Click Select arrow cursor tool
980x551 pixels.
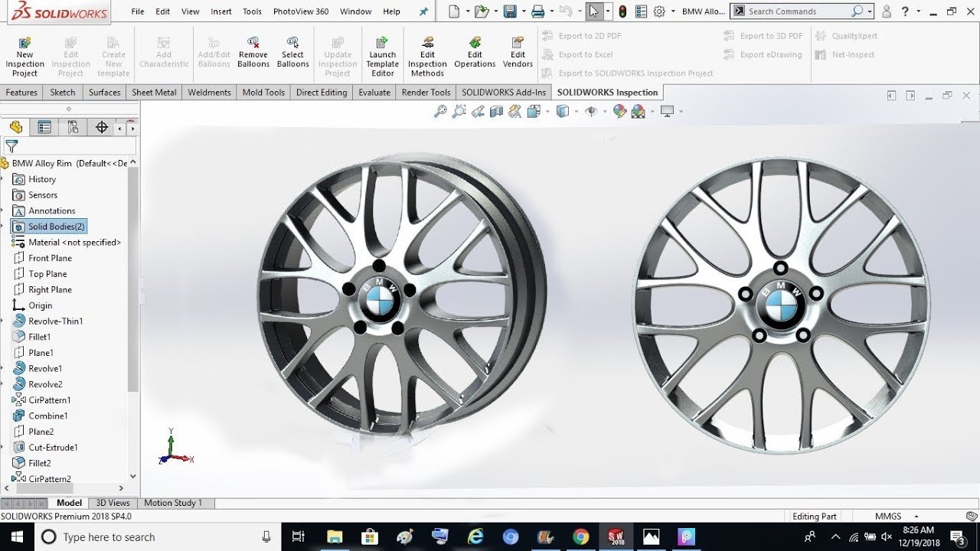594,11
